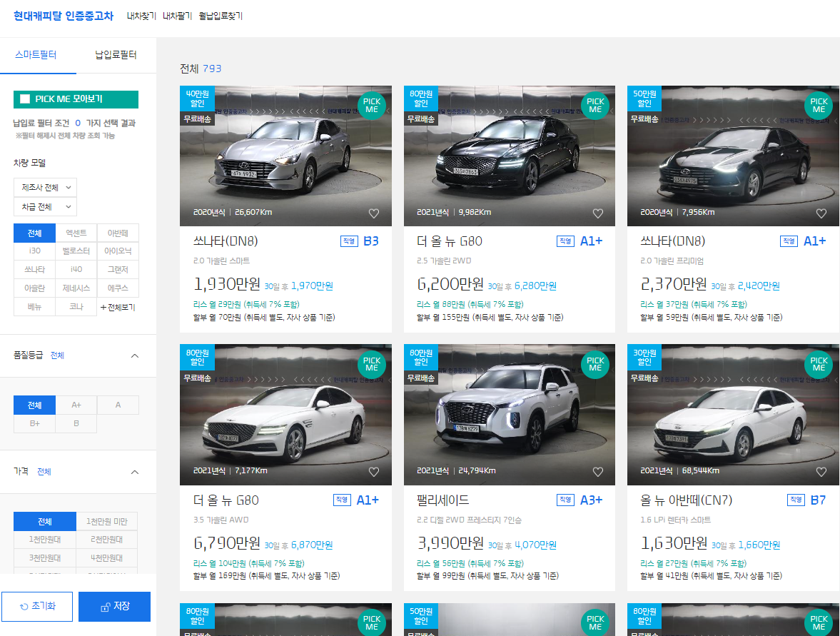This screenshot has width=840, height=636.
Task: Click the 6,200만원 price text
Action: [450, 284]
